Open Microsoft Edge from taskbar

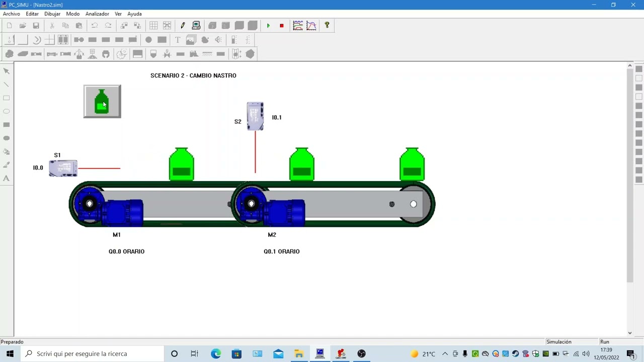216,353
